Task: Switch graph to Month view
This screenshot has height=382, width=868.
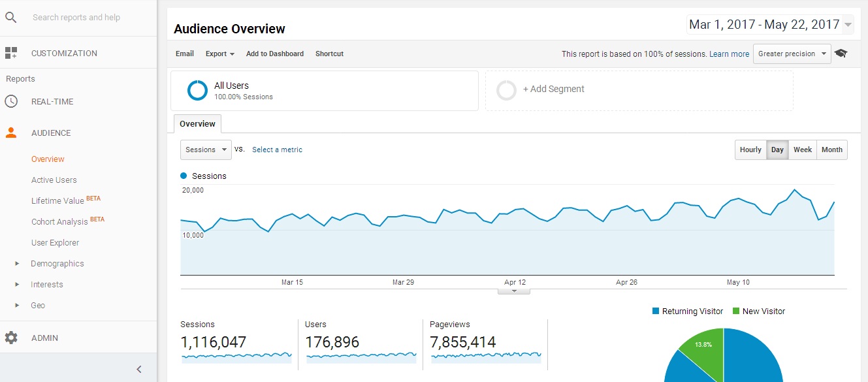Action: pos(831,150)
